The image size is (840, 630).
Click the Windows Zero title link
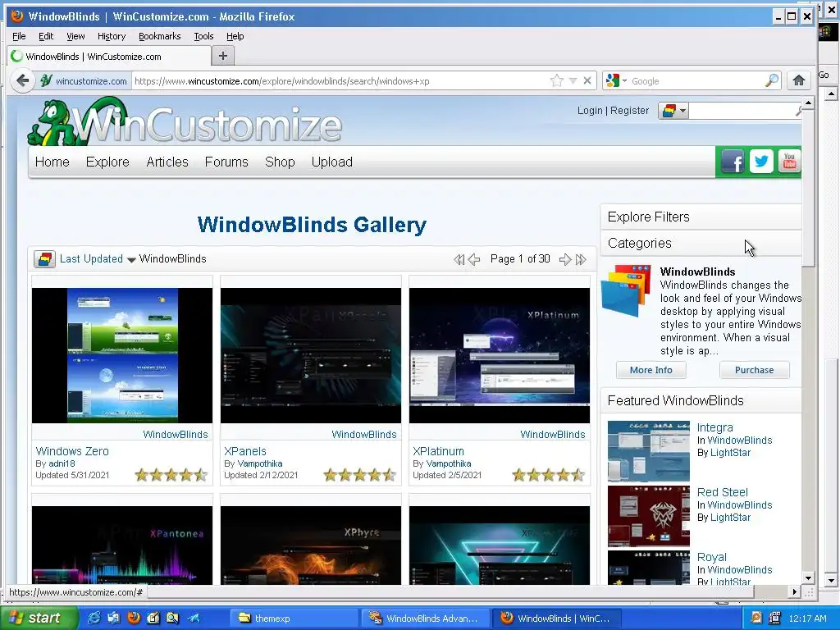[72, 451]
